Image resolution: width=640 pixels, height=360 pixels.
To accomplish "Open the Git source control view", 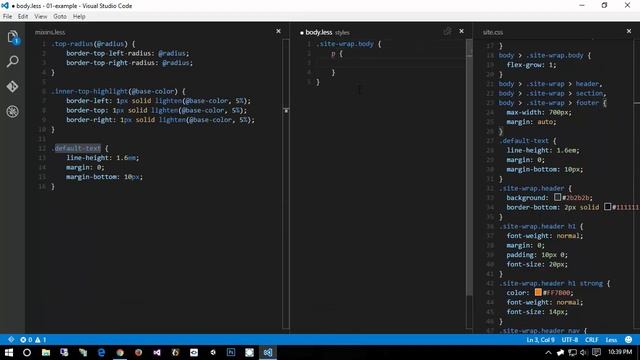I will (13, 87).
